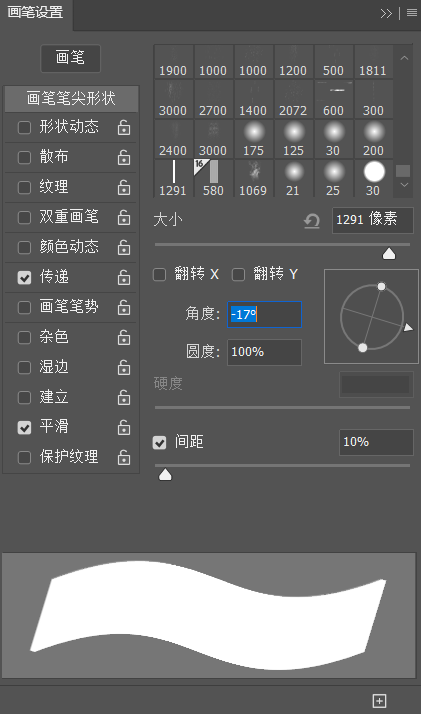Click the 间距 spacing slider handle
Viewport: 421px width, 714px height.
point(165,475)
